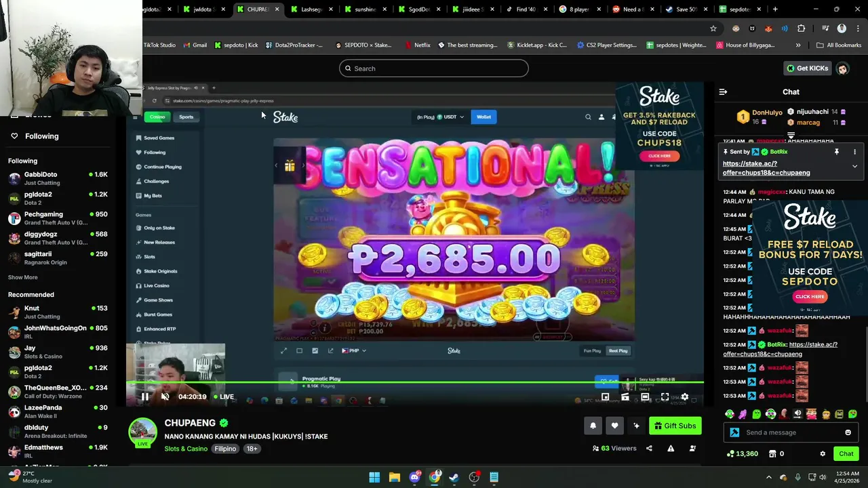Open the chat shop icon

772,453
